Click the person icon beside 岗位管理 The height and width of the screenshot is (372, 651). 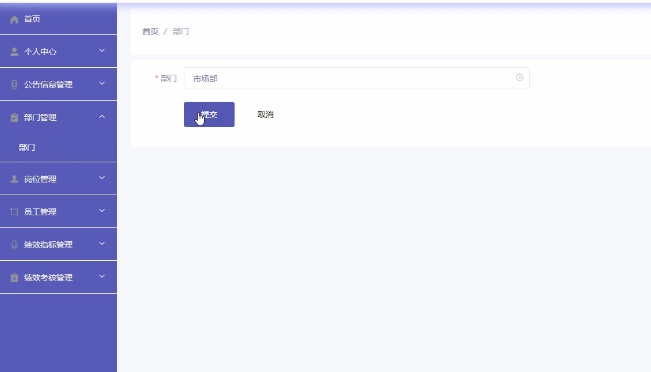[x=14, y=179]
